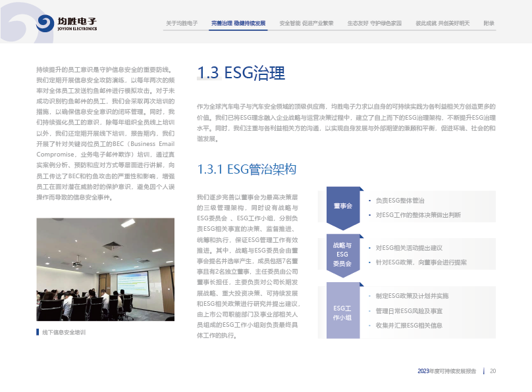This screenshot has height=392, width=532.
Task: Select the 完善治理 稳健持续发展 tab
Action: pos(238,23)
